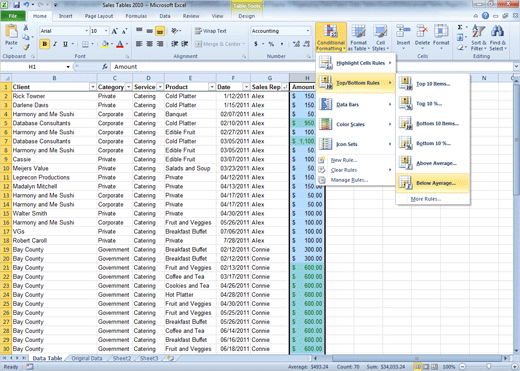The width and height of the screenshot is (520, 371).
Task: Open the Arial font name dropdown
Action: [x=87, y=31]
